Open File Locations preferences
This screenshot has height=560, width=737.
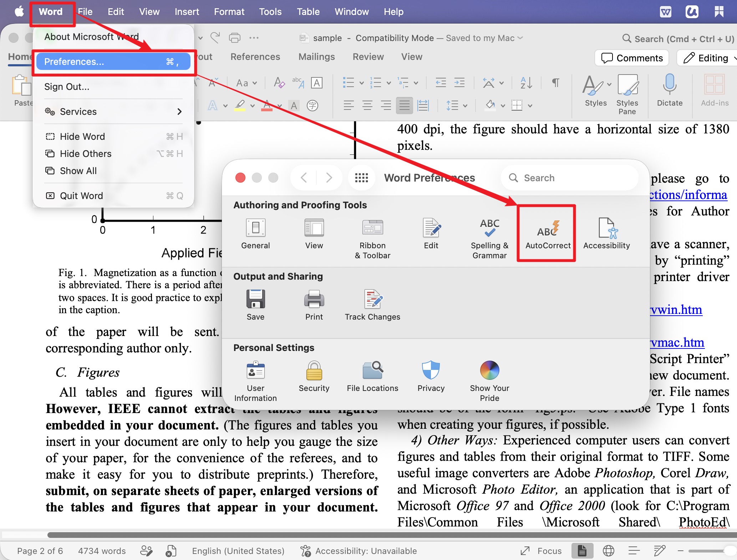(372, 377)
